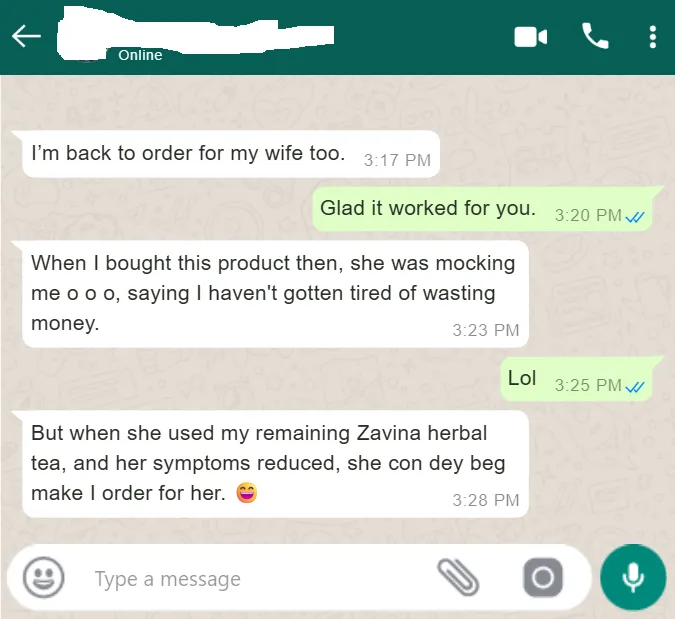Go back using the left arrow
The width and height of the screenshot is (675, 619).
[x=26, y=36]
